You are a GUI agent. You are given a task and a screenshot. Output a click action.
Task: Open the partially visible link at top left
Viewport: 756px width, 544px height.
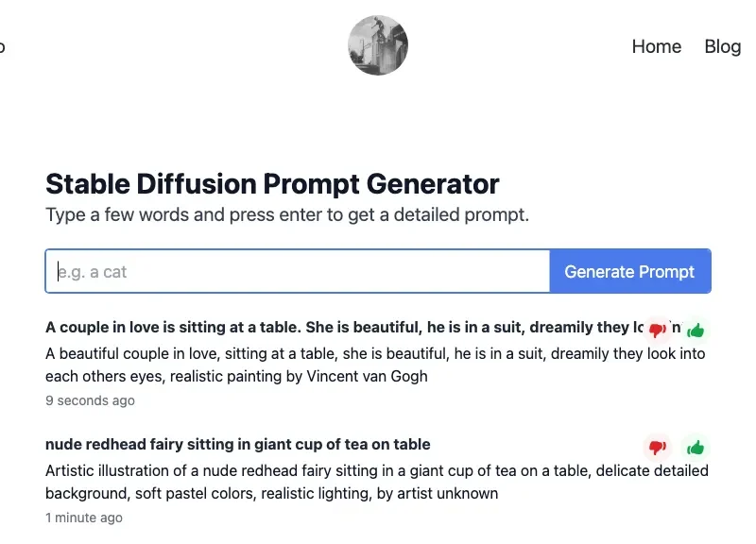[4, 46]
